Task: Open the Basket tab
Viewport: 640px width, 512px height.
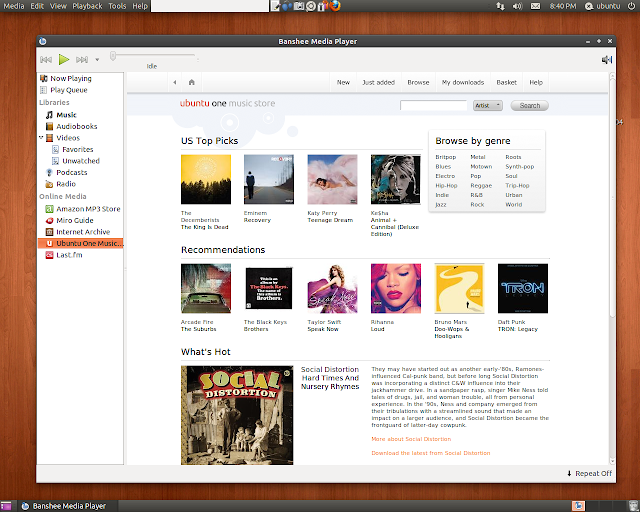Action: tap(507, 82)
